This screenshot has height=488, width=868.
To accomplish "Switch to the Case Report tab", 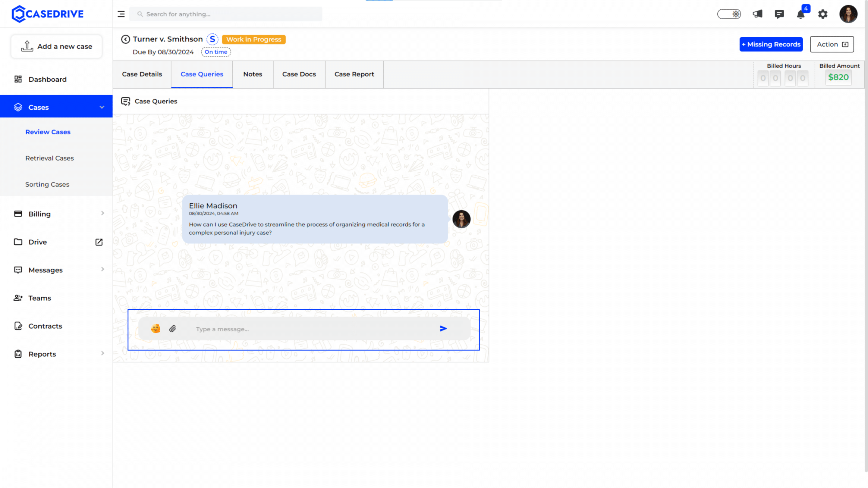I will 354,74.
